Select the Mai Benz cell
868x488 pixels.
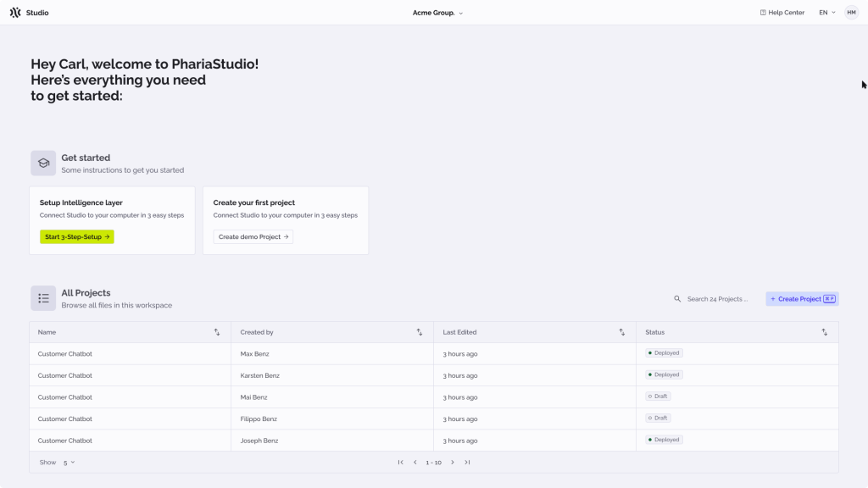(x=332, y=397)
